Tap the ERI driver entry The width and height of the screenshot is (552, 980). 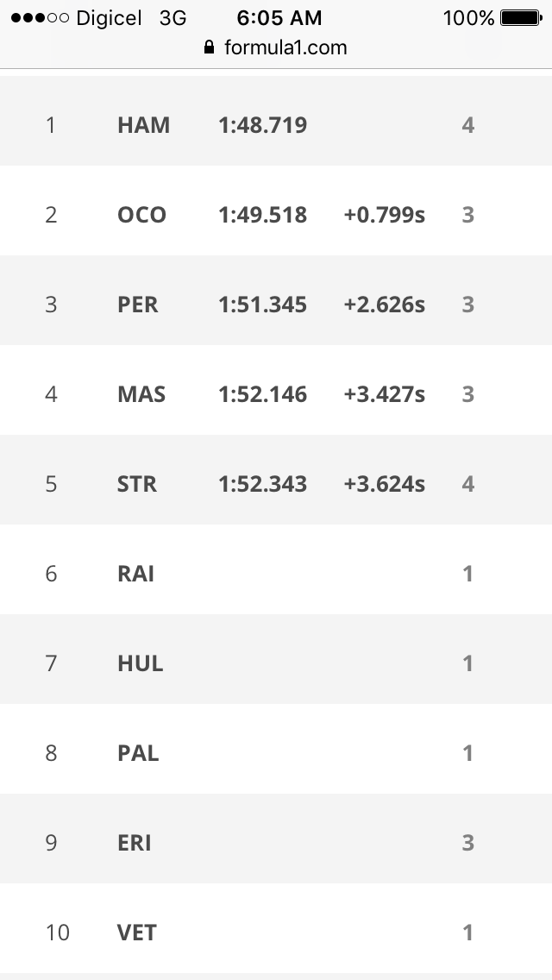tap(134, 843)
